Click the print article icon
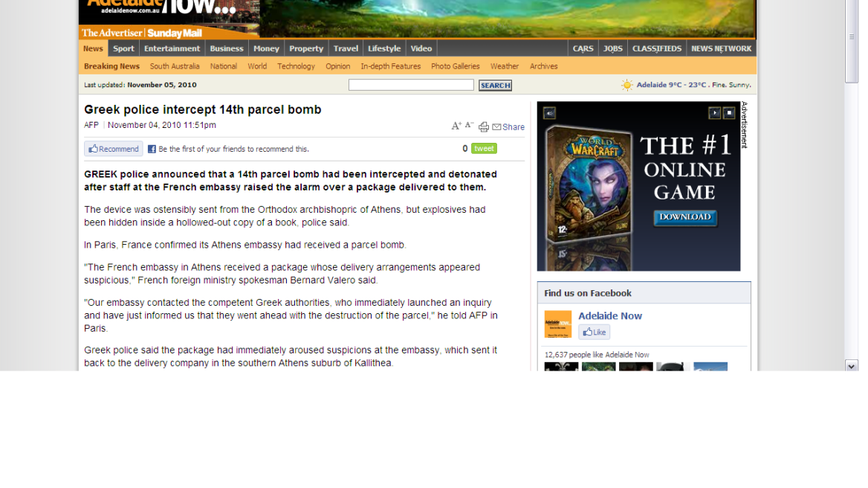Image resolution: width=868 pixels, height=488 pixels. (x=484, y=127)
